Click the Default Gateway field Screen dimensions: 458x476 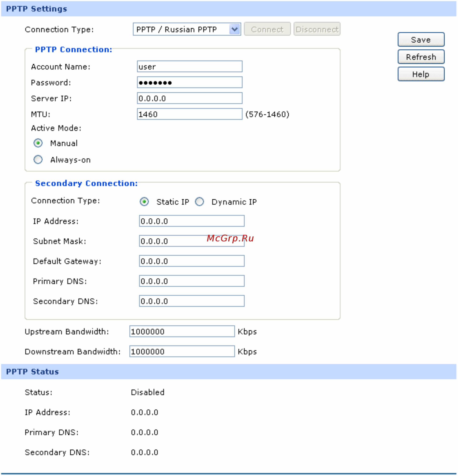coord(192,261)
